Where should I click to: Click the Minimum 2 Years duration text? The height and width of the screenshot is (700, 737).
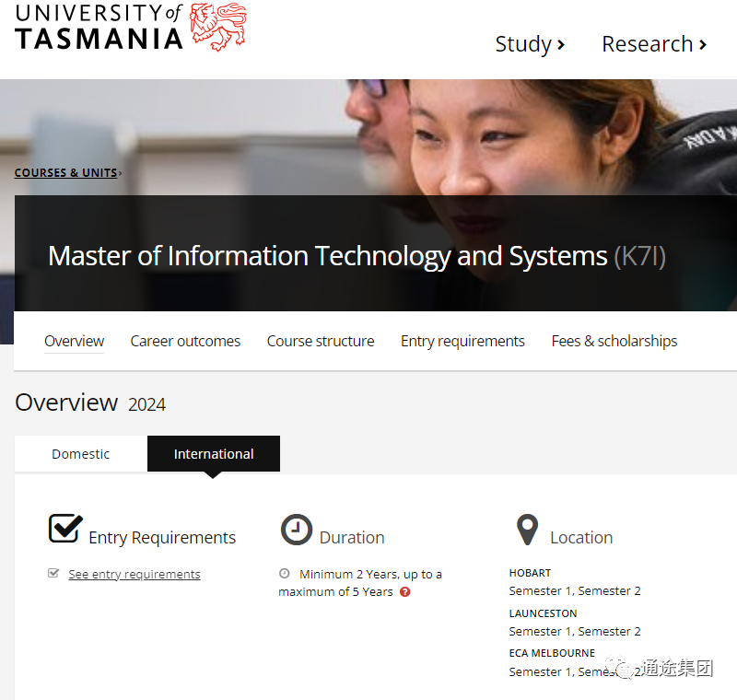[360, 583]
